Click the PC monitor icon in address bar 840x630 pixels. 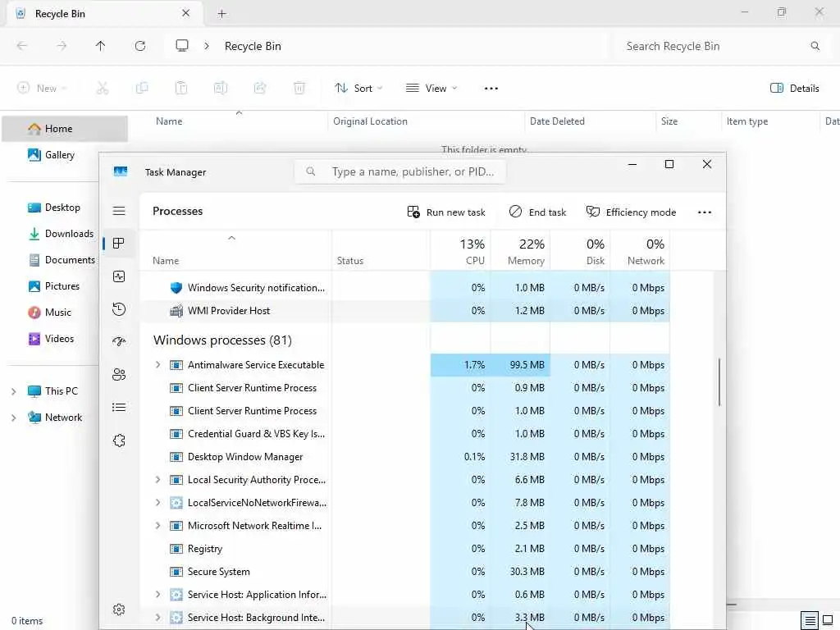182,46
